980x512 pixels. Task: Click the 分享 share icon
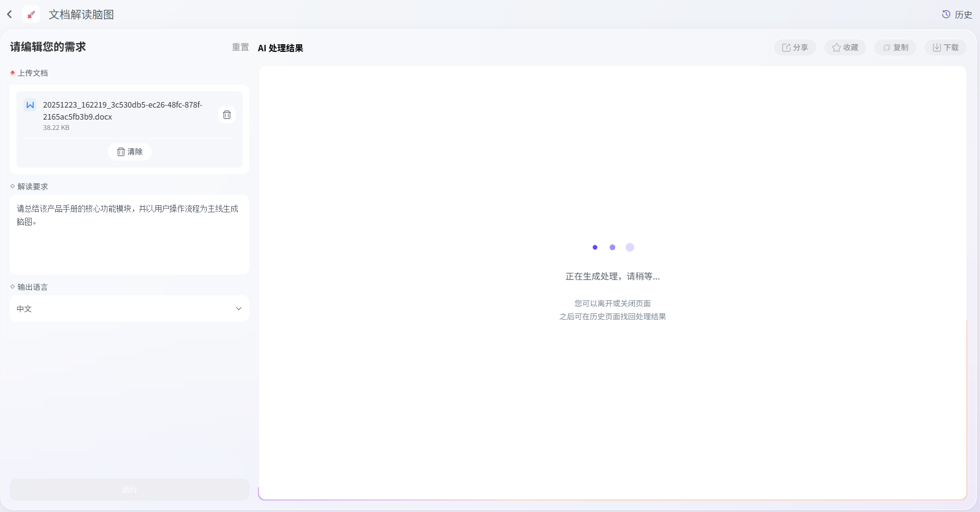click(x=786, y=47)
